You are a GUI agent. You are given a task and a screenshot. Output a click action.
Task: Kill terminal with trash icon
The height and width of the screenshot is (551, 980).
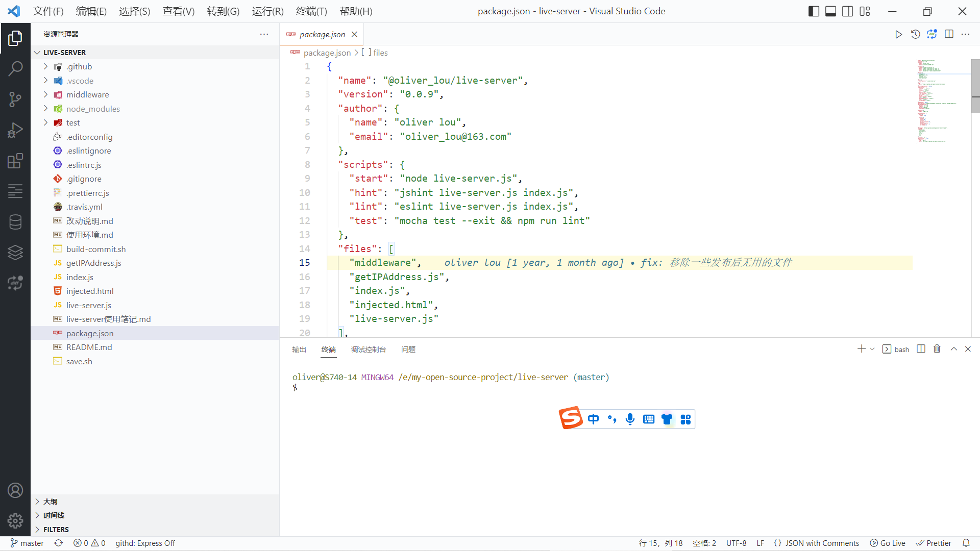[x=937, y=349]
